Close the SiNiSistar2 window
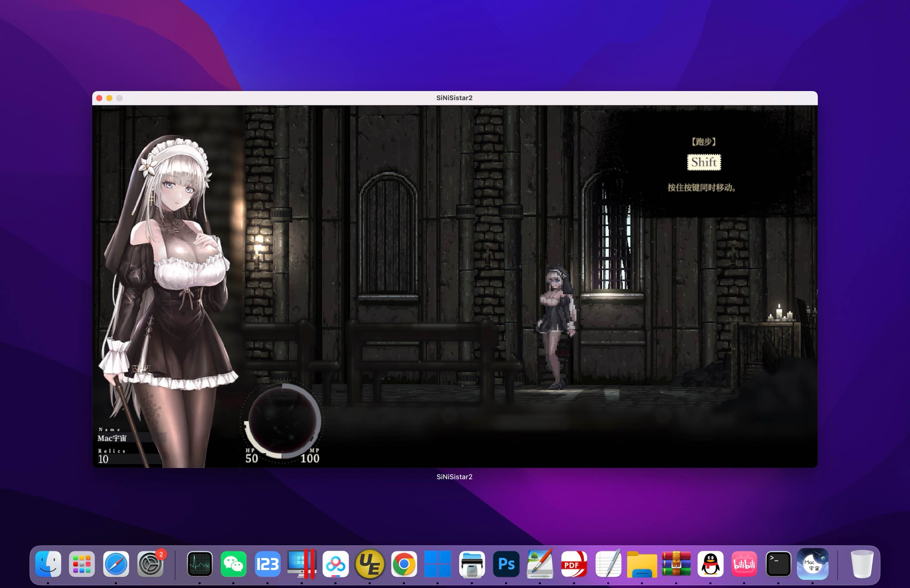Screen dimensions: 910x588 [x=99, y=98]
